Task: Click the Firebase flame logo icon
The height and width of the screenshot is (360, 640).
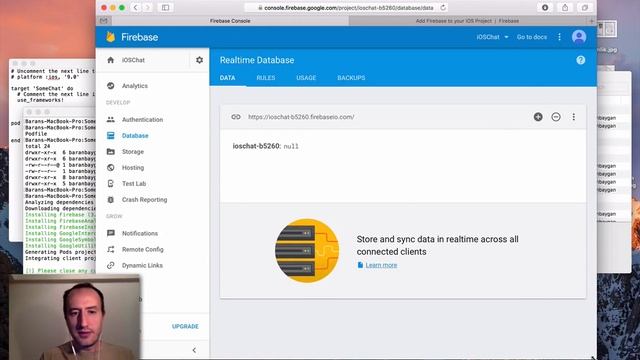Action: [x=111, y=37]
